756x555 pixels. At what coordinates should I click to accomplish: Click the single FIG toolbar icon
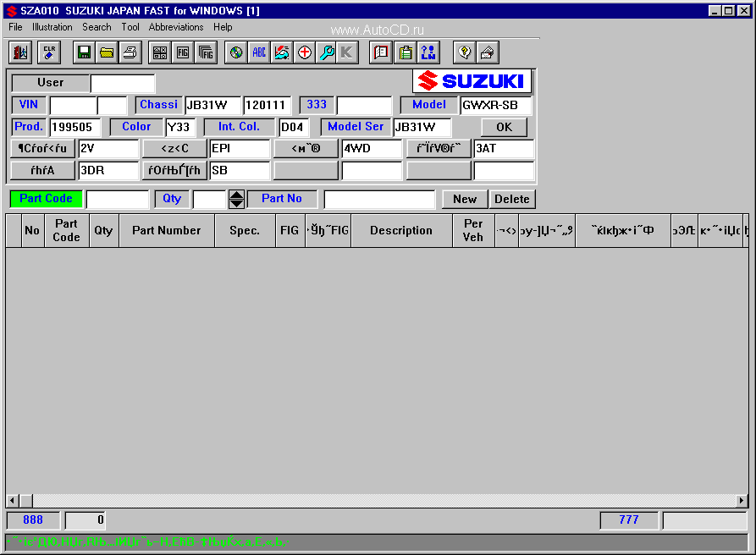(183, 52)
